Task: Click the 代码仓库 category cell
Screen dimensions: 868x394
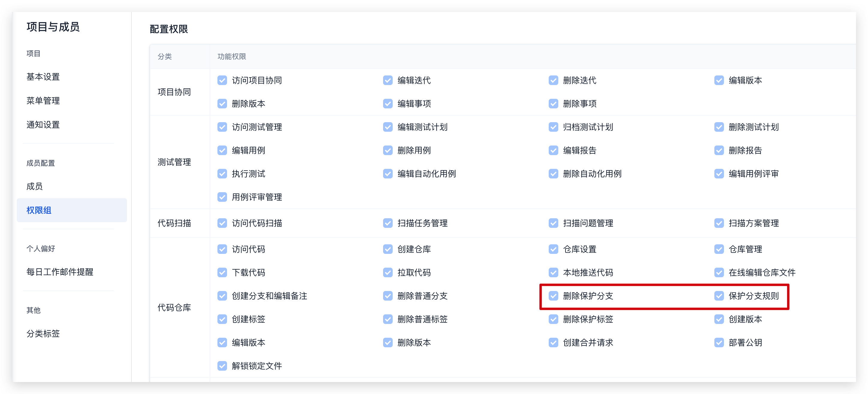Action: 180,307
